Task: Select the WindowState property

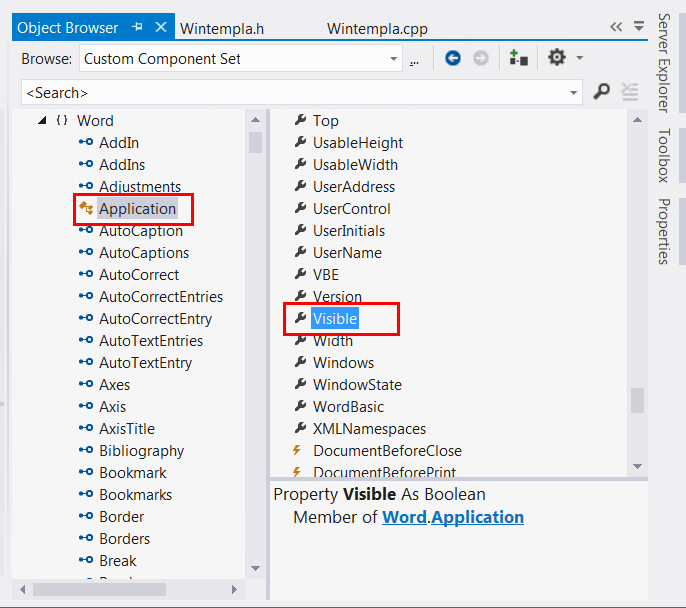Action: pos(357,384)
